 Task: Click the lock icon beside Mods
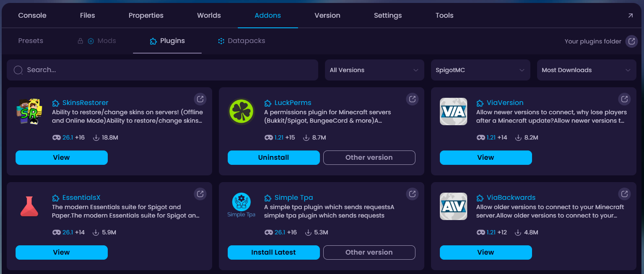tap(80, 41)
